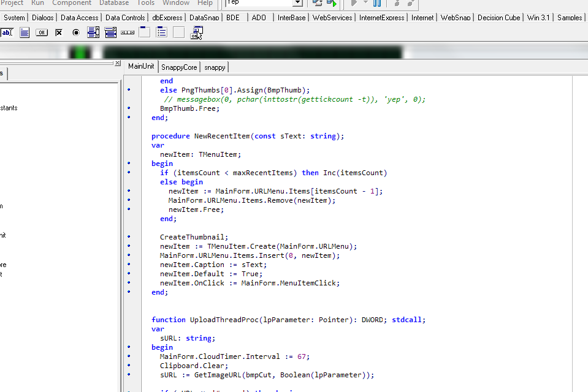Open the Dialogs palette tab
Screen dimensions: 588x392
(x=43, y=18)
